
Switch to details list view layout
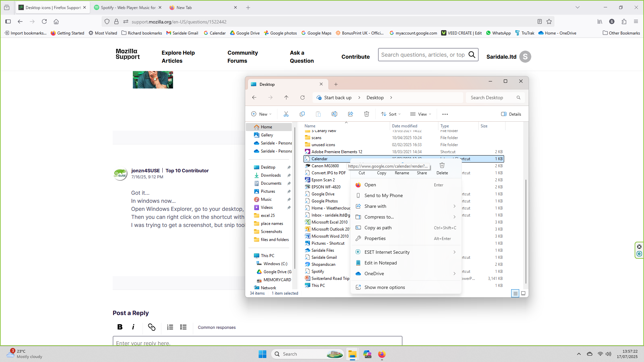pyautogui.click(x=515, y=293)
